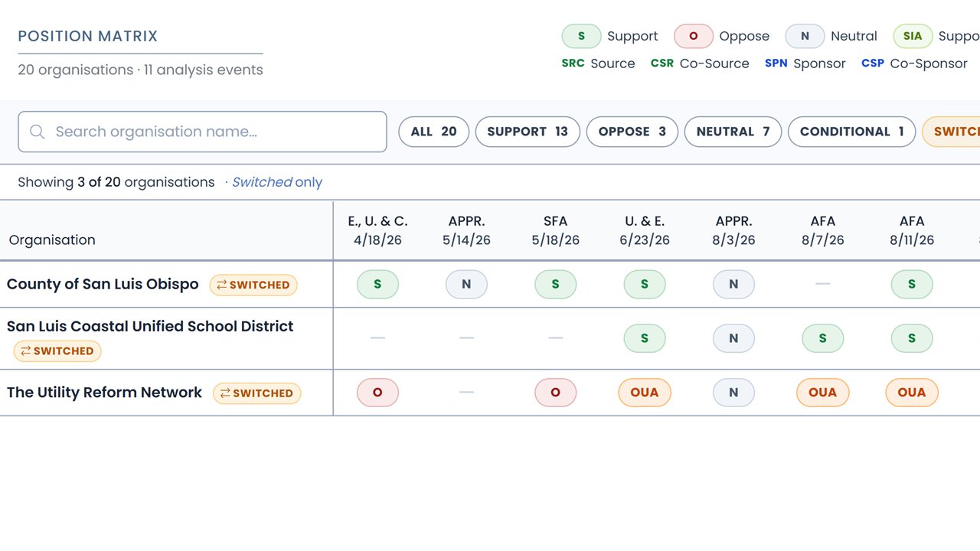Viewport: 980px width, 551px height.
Task: Select SFA 5/18/26 column header
Action: coord(555,230)
